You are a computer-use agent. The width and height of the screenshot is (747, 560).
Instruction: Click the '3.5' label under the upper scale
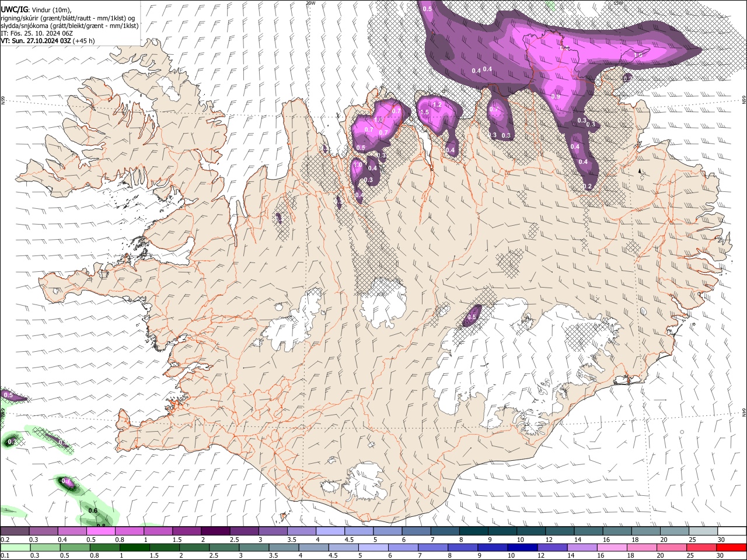point(291,540)
